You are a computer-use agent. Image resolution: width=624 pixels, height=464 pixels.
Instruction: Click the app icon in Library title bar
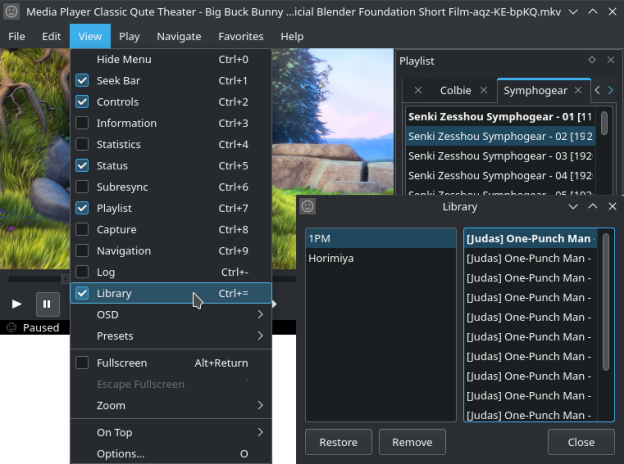point(309,206)
